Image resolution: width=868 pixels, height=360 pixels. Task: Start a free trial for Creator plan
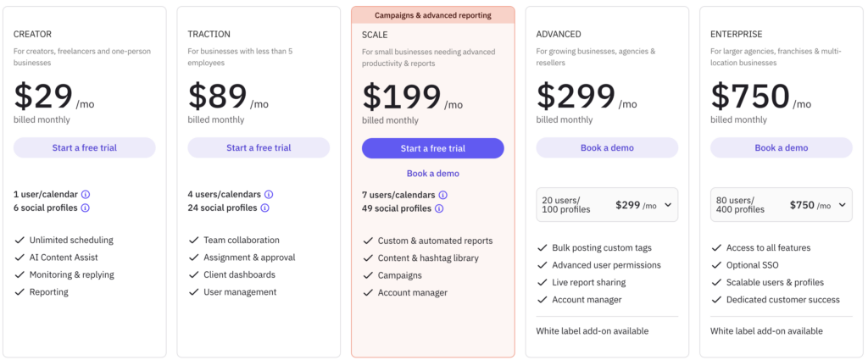(x=85, y=147)
